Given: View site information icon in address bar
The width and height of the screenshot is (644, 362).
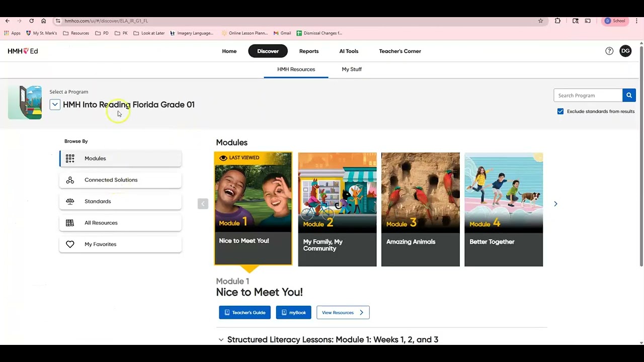Looking at the screenshot, I should pyautogui.click(x=58, y=21).
